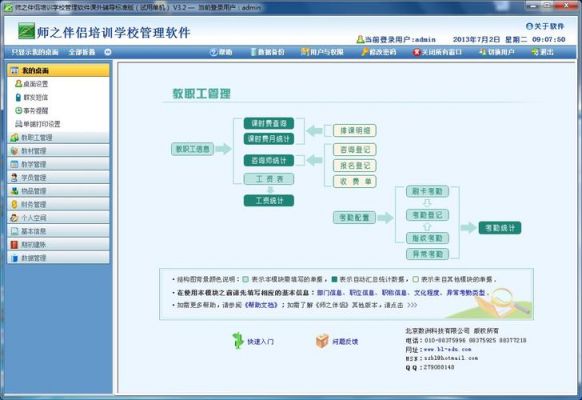
Task: Open the 考勤统计 flowchart box
Action: [x=500, y=228]
